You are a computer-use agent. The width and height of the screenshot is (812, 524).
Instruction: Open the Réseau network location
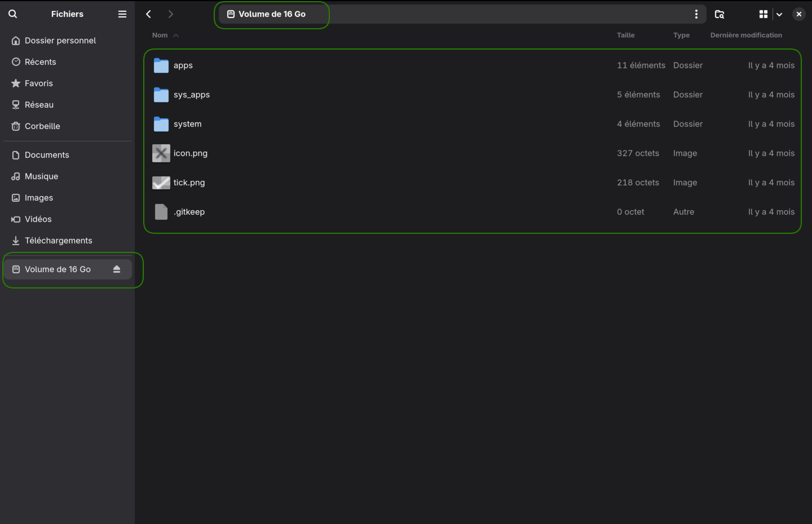pyautogui.click(x=40, y=104)
